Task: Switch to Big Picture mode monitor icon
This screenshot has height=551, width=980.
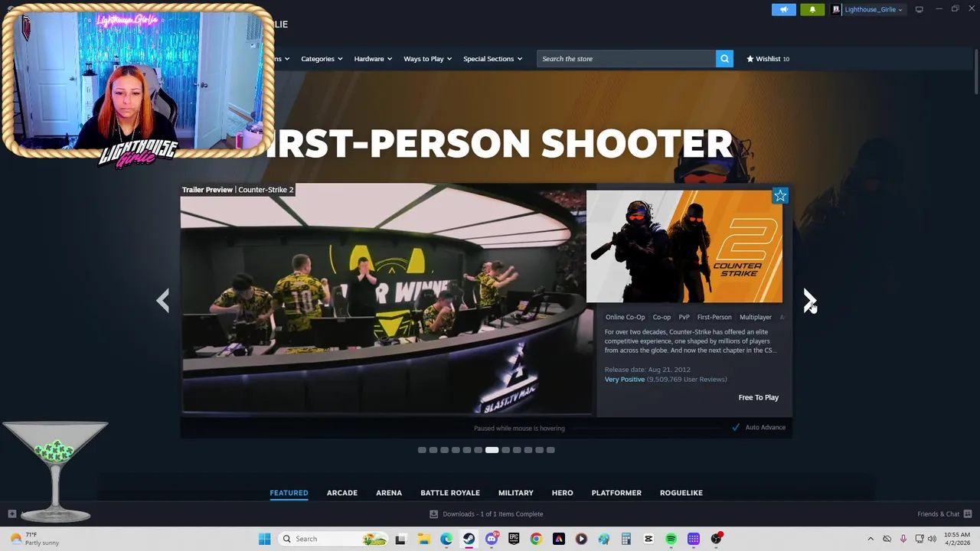Action: point(919,9)
